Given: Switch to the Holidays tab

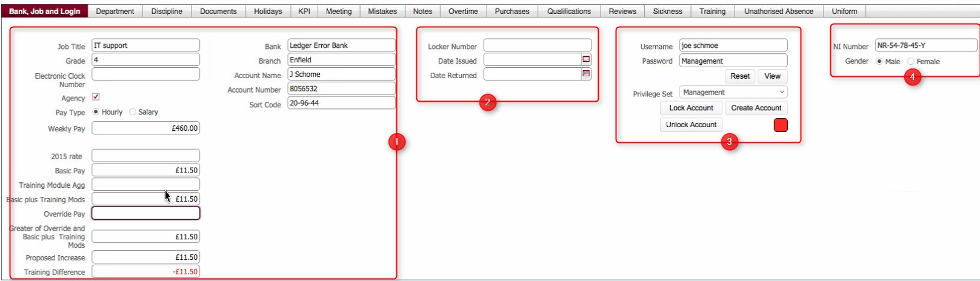Looking at the screenshot, I should pos(268,12).
